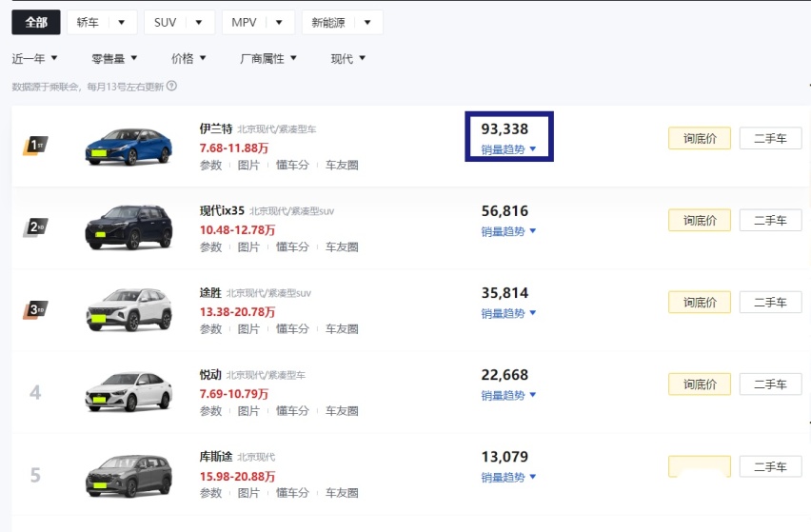
Task: Select the 新能源 category tab
Action: [x=327, y=22]
